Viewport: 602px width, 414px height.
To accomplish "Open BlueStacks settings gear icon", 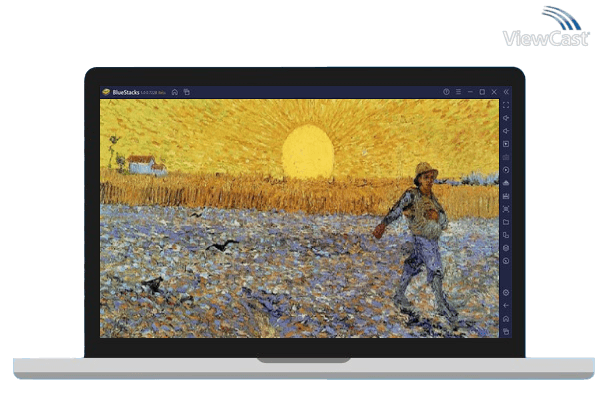I will 506,293.
